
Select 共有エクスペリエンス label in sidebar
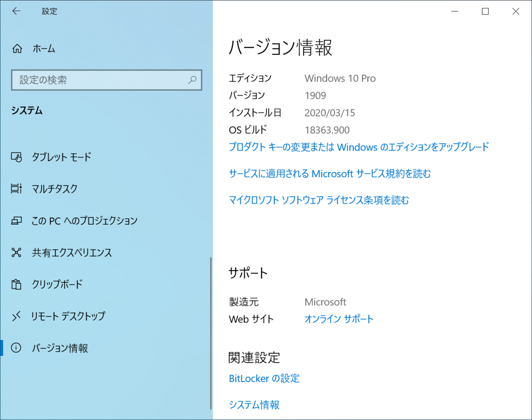[72, 253]
